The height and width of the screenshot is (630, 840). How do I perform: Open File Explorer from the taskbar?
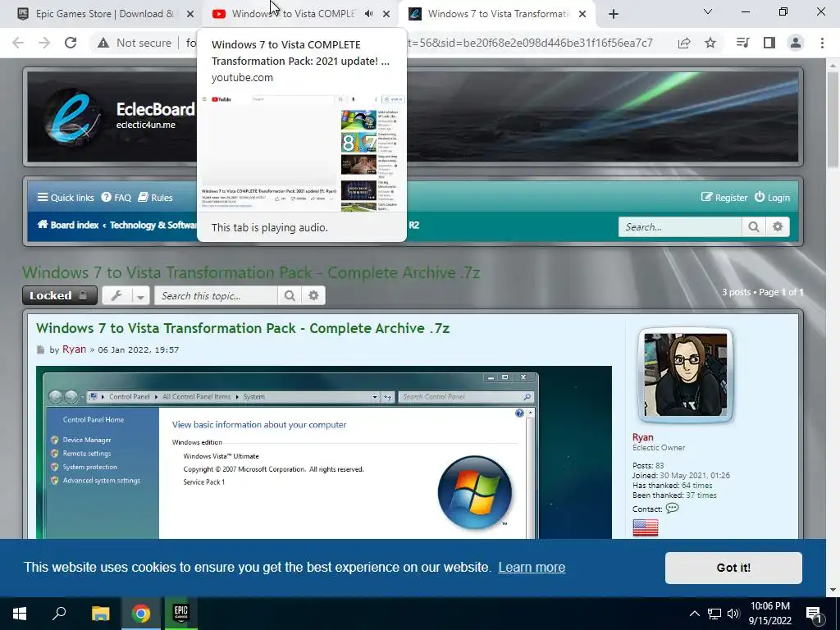tap(100, 614)
